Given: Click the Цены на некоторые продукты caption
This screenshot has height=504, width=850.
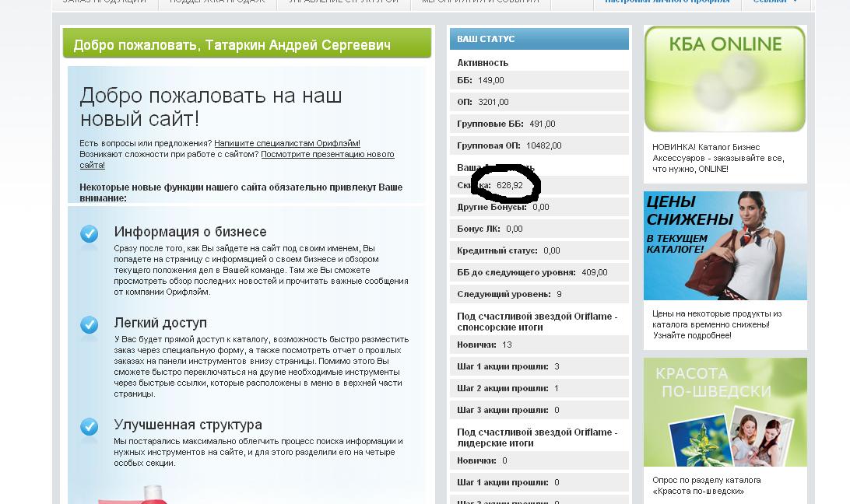Looking at the screenshot, I should click(x=717, y=324).
